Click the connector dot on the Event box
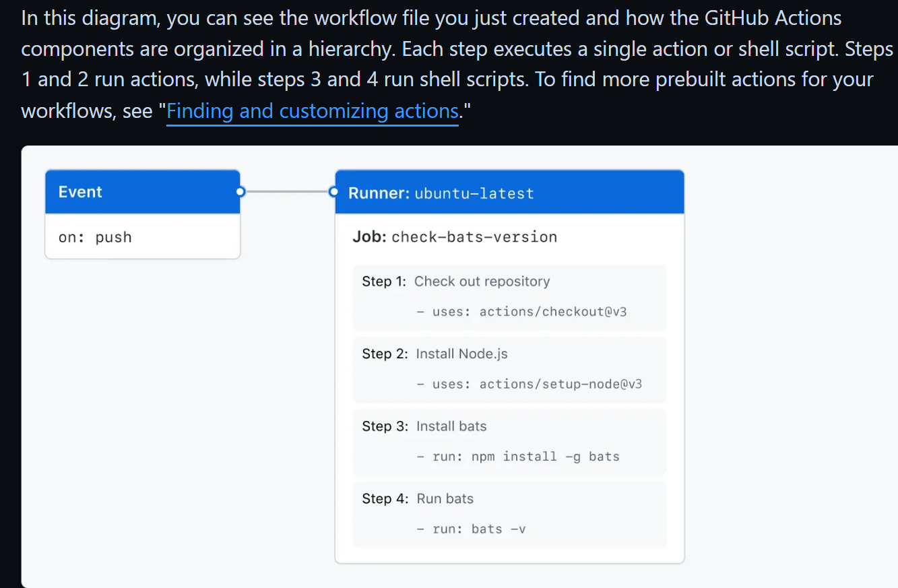 pyautogui.click(x=240, y=192)
